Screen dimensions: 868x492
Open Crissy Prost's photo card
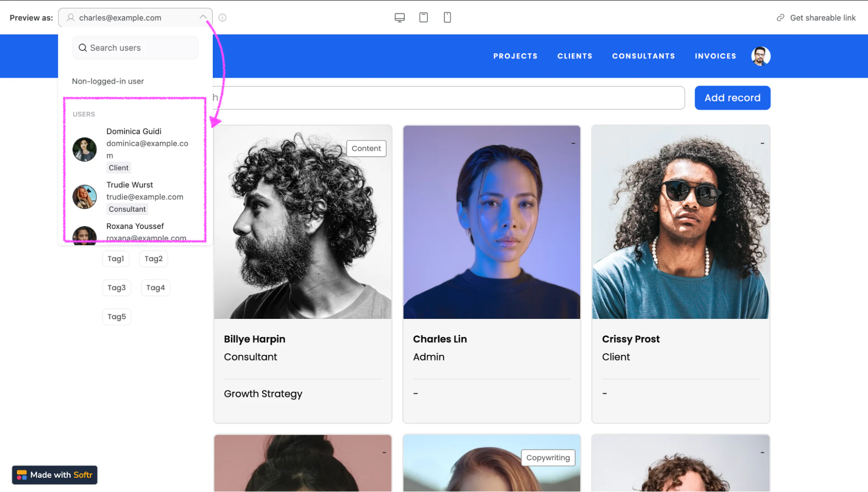tap(680, 222)
